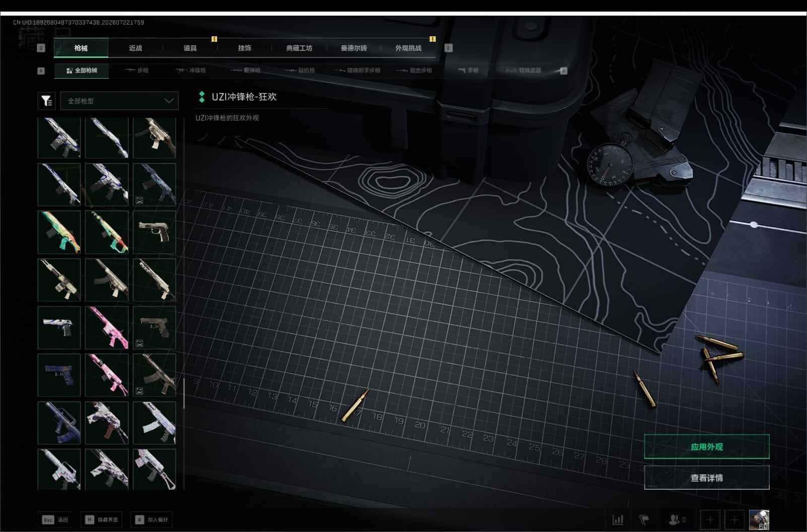
Task: Click the skin list scrollbar
Action: pos(184,393)
